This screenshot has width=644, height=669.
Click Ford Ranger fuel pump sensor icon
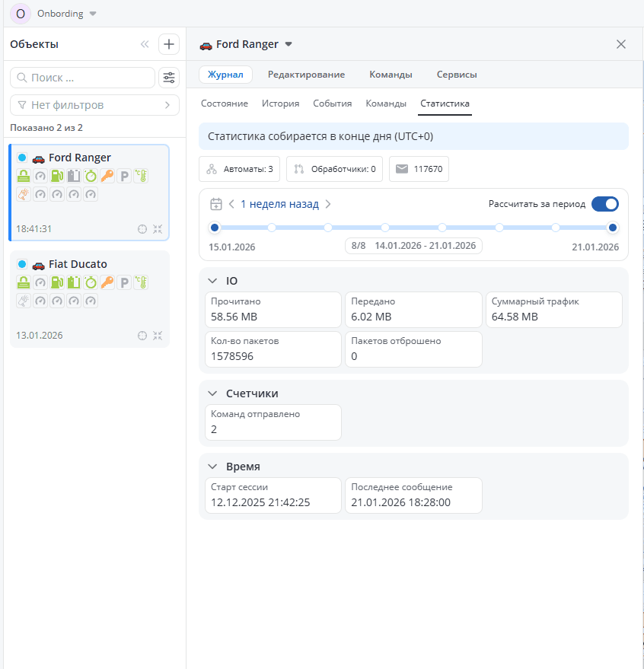point(57,176)
